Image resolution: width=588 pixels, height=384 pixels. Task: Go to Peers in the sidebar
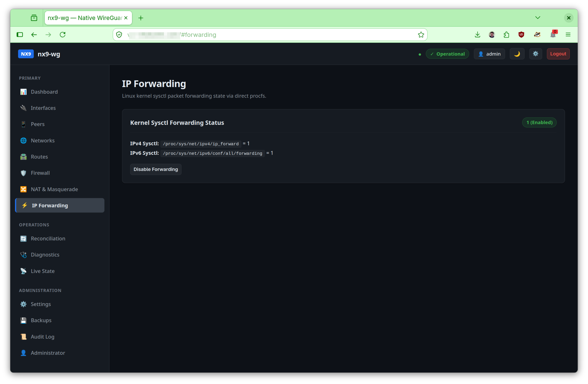(x=59, y=124)
